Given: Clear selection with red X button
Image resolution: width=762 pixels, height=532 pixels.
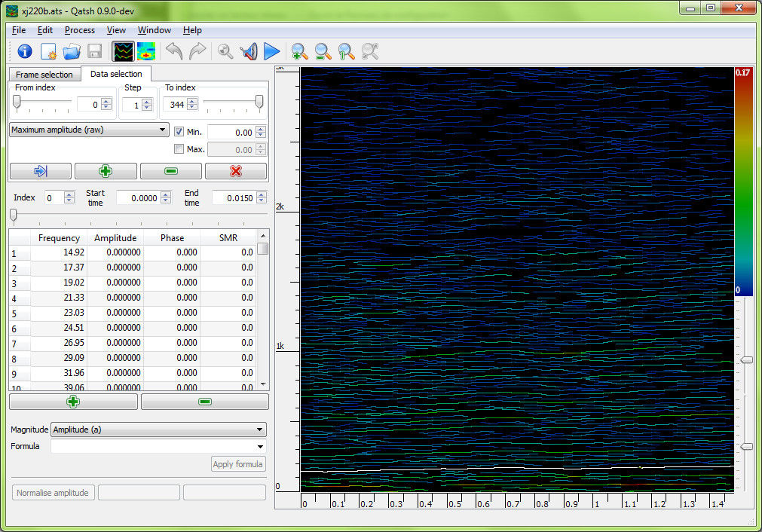Looking at the screenshot, I should click(236, 171).
